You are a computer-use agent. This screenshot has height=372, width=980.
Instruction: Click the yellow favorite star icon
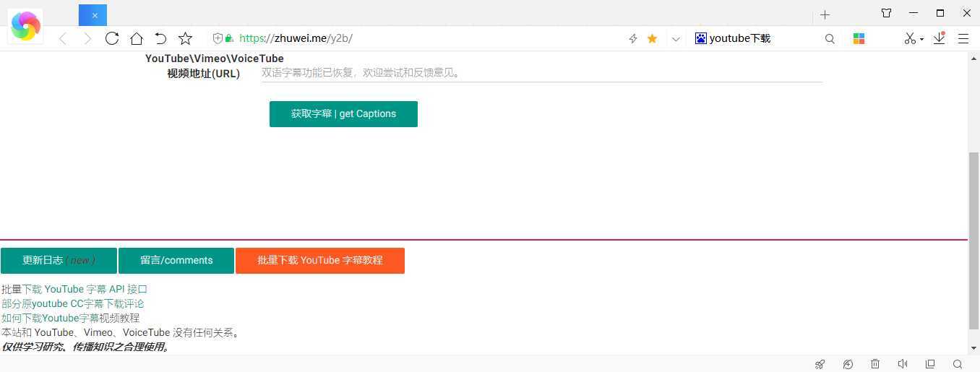tap(652, 38)
